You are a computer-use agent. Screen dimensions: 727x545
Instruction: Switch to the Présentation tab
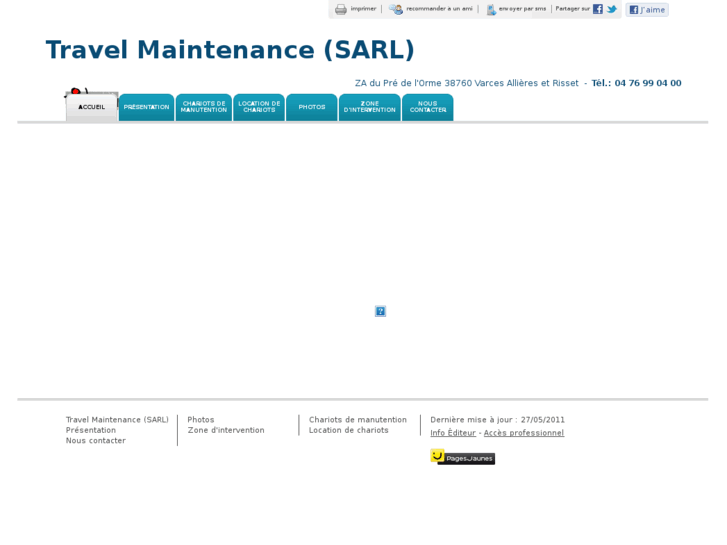(147, 107)
